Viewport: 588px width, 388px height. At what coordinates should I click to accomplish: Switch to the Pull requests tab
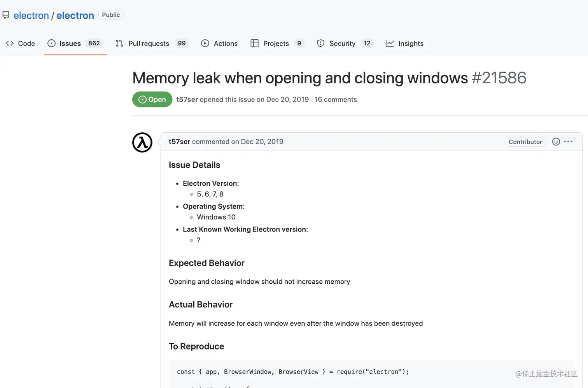coord(149,43)
